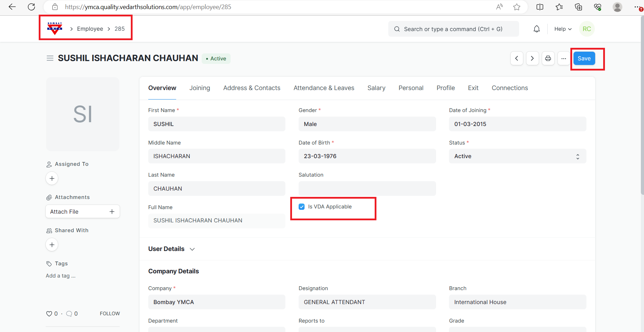Expand the User Details section

pyautogui.click(x=171, y=249)
